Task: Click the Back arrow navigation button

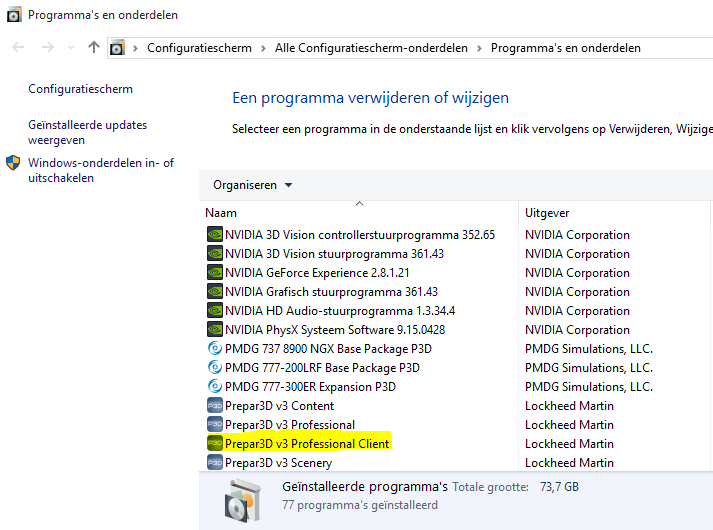Action: 18,47
